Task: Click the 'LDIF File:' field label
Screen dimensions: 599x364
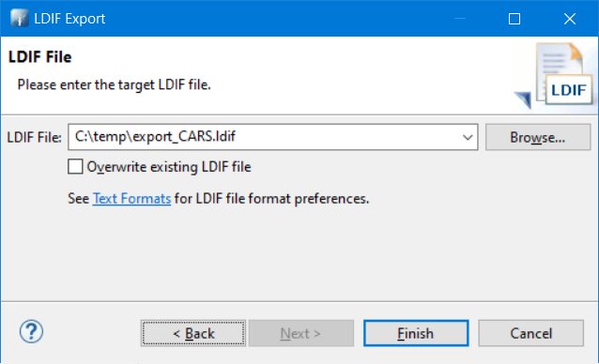Action: (35, 137)
